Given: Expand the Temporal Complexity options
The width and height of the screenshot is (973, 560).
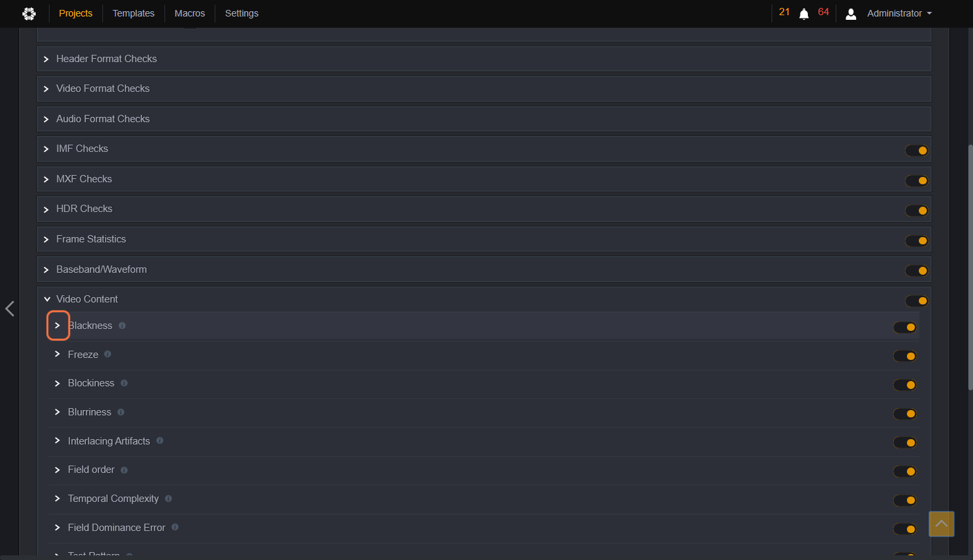Looking at the screenshot, I should tap(57, 499).
